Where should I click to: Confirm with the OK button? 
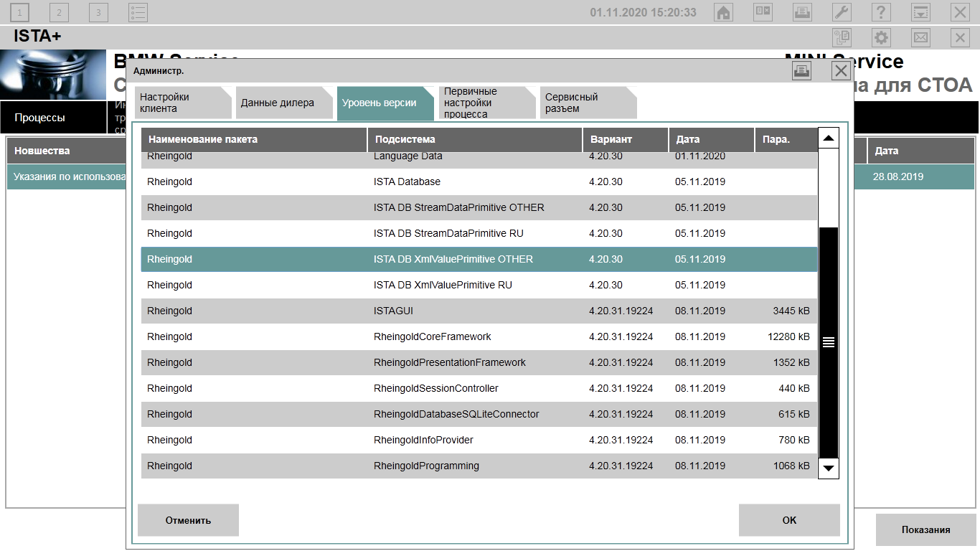tap(789, 520)
